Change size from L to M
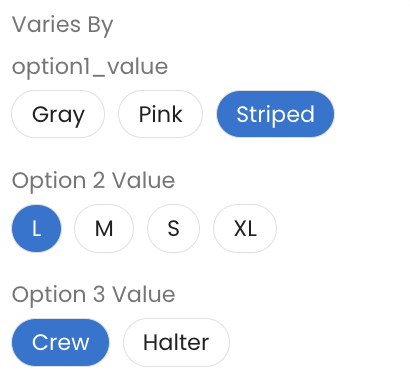 tap(104, 228)
